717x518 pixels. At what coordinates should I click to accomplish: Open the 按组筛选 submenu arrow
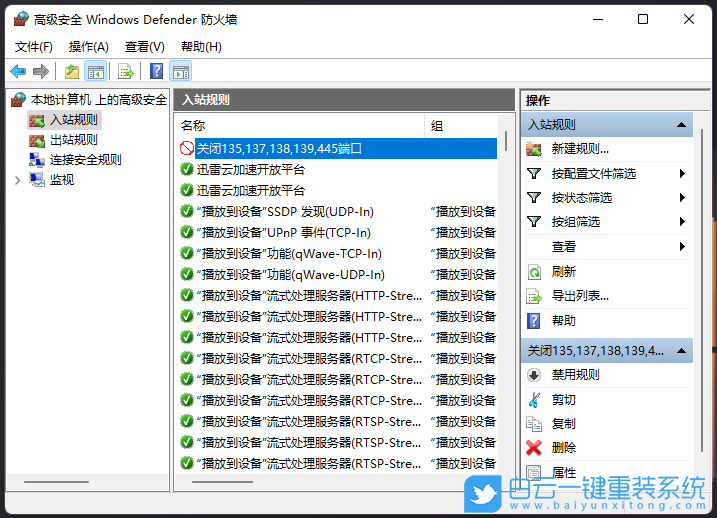pos(682,222)
